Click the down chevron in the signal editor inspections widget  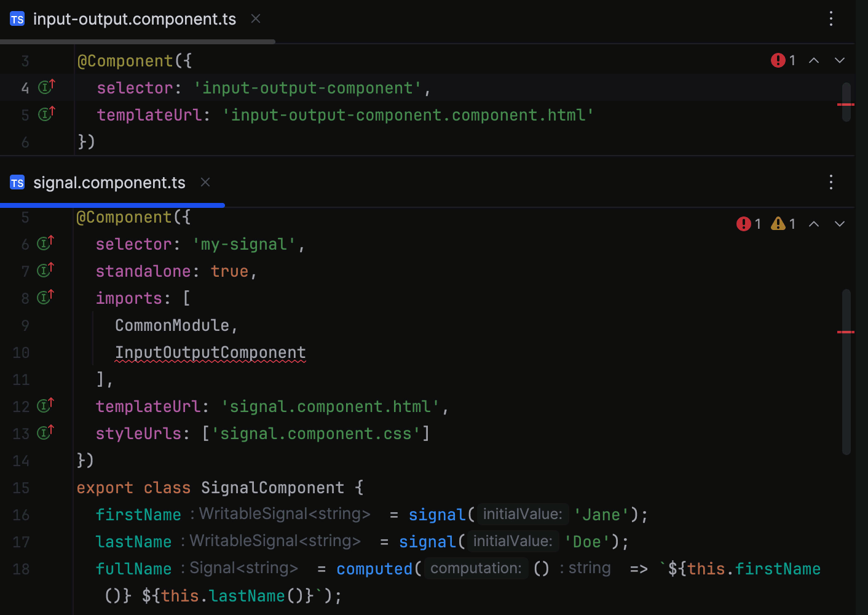point(840,223)
